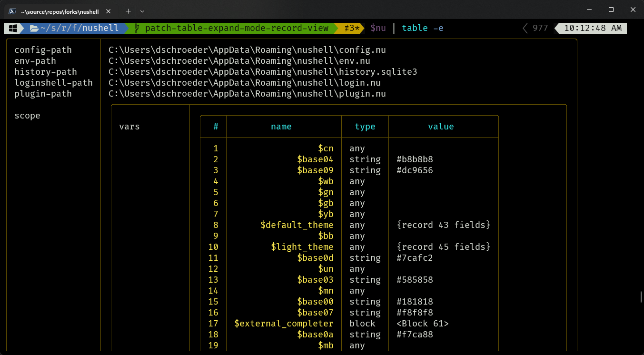This screenshot has width=644, height=355.
Task: Click the $wb variable name
Action: click(x=326, y=181)
